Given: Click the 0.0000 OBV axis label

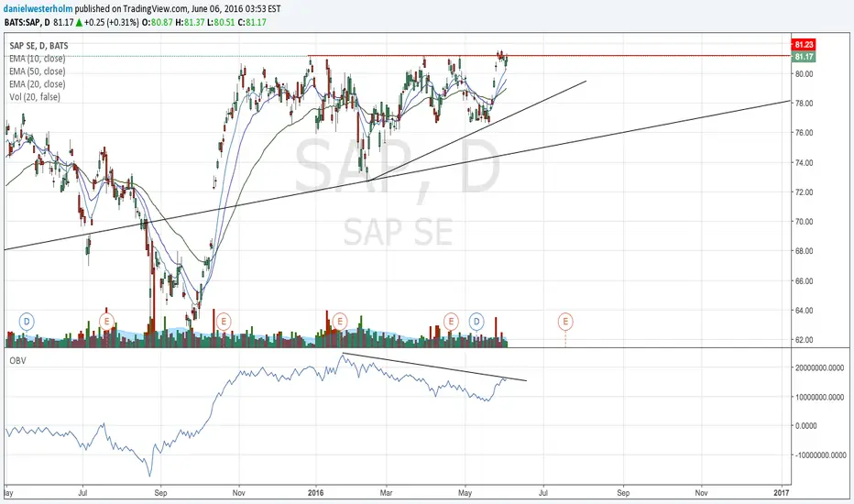Looking at the screenshot, I should 806,426.
